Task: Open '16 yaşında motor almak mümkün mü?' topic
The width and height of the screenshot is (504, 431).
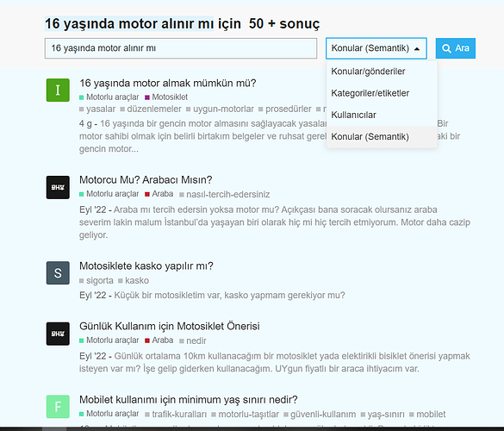Action: point(167,83)
